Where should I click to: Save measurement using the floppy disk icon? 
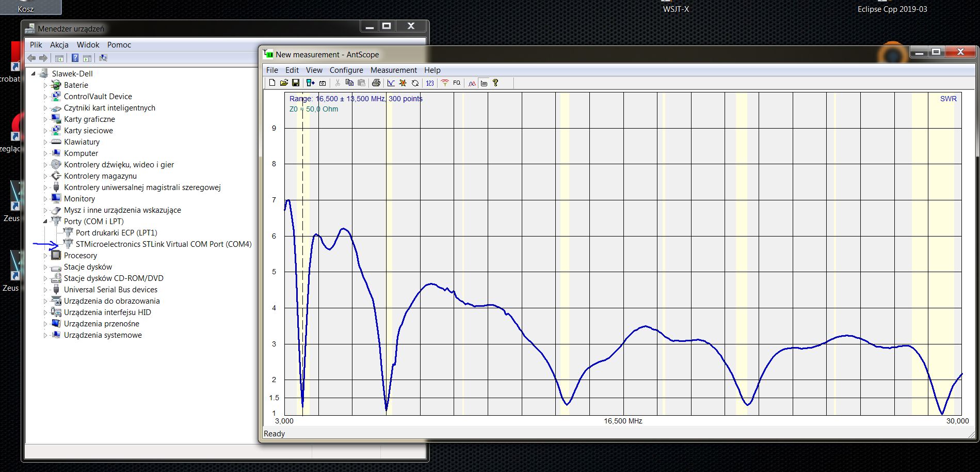296,83
